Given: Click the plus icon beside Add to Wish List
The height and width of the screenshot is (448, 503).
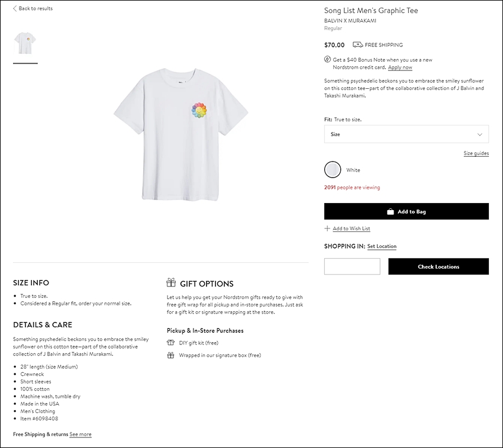Looking at the screenshot, I should [327, 228].
